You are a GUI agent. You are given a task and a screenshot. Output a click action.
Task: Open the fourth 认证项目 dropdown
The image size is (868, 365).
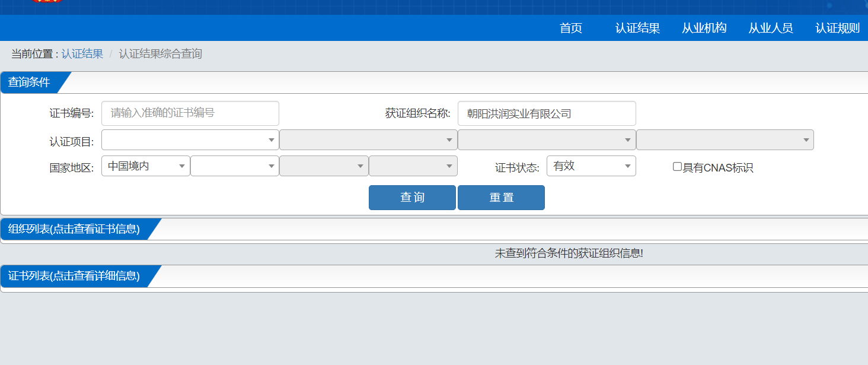click(725, 140)
